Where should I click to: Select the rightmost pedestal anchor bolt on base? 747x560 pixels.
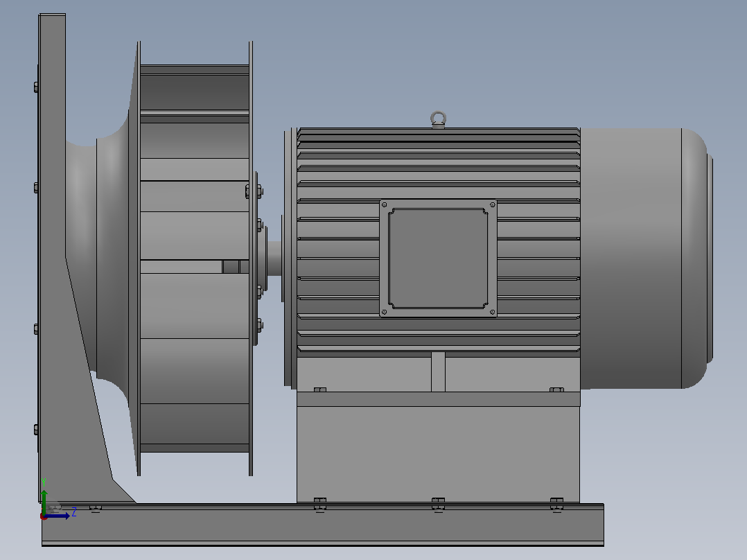(x=556, y=504)
